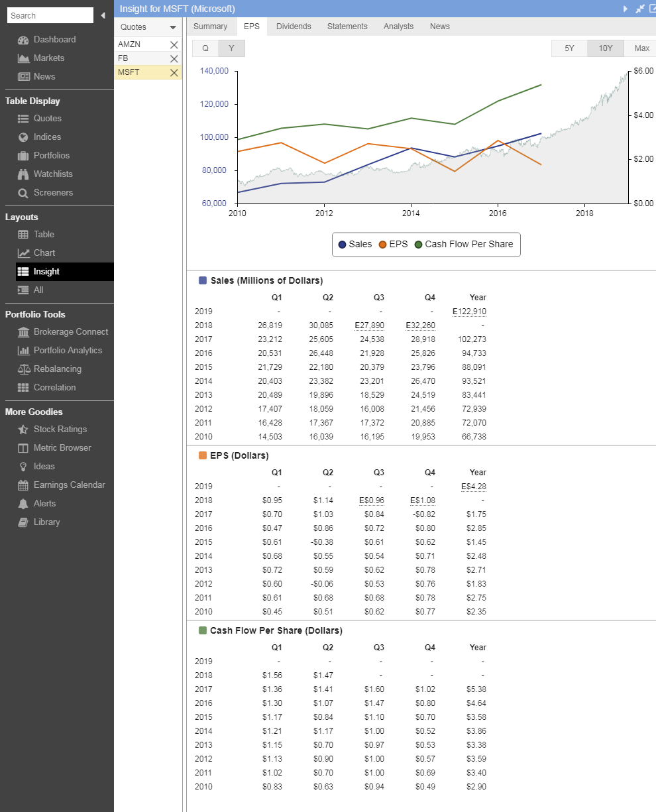Click the Sales table blue color square

(x=203, y=280)
